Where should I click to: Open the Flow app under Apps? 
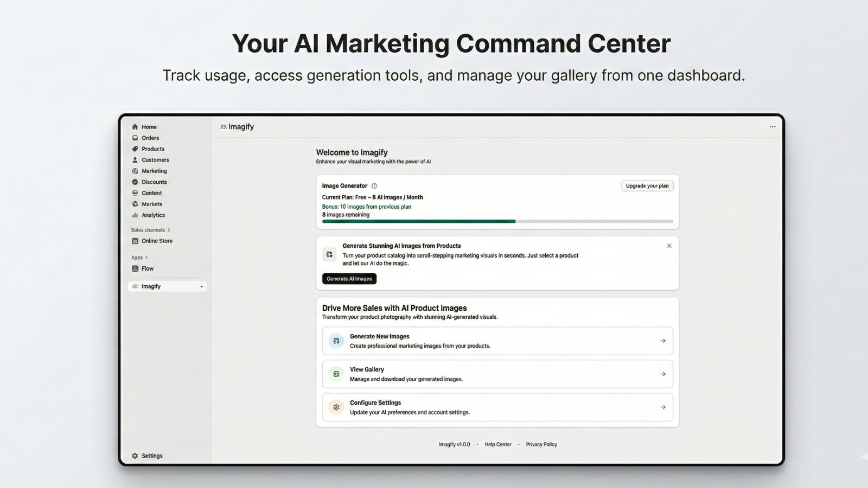135,268
